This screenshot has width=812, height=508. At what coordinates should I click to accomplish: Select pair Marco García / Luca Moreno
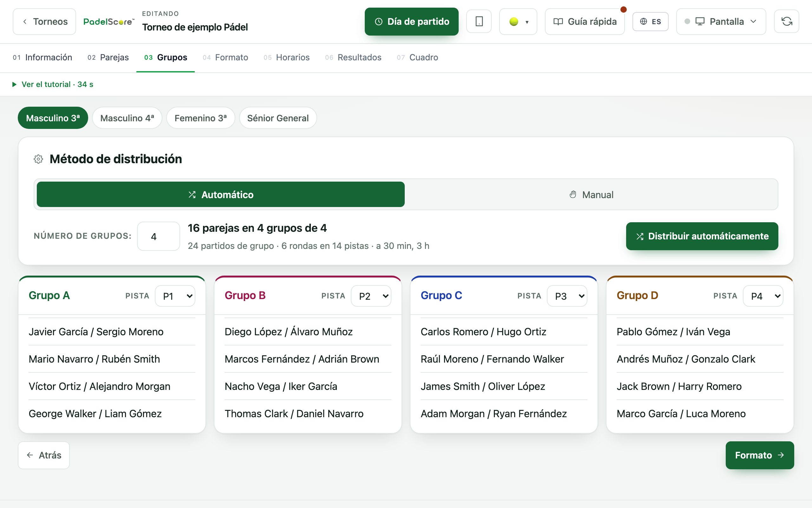pos(700,414)
